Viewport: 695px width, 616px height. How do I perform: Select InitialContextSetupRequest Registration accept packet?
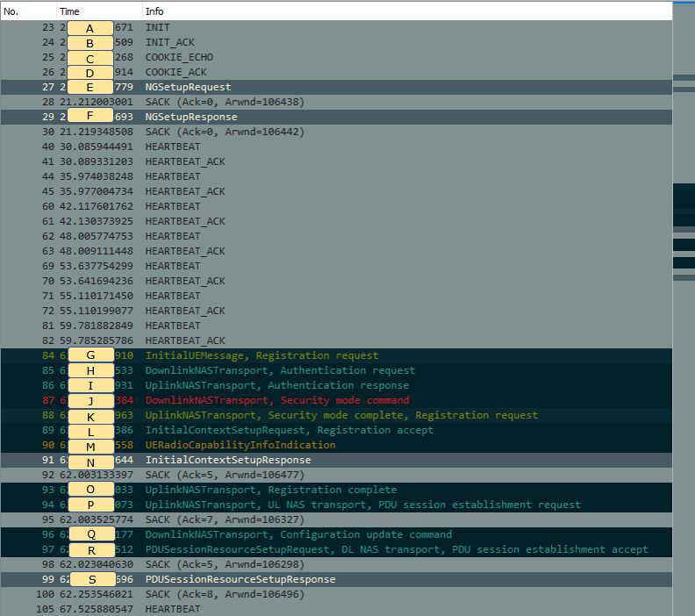click(x=336, y=430)
